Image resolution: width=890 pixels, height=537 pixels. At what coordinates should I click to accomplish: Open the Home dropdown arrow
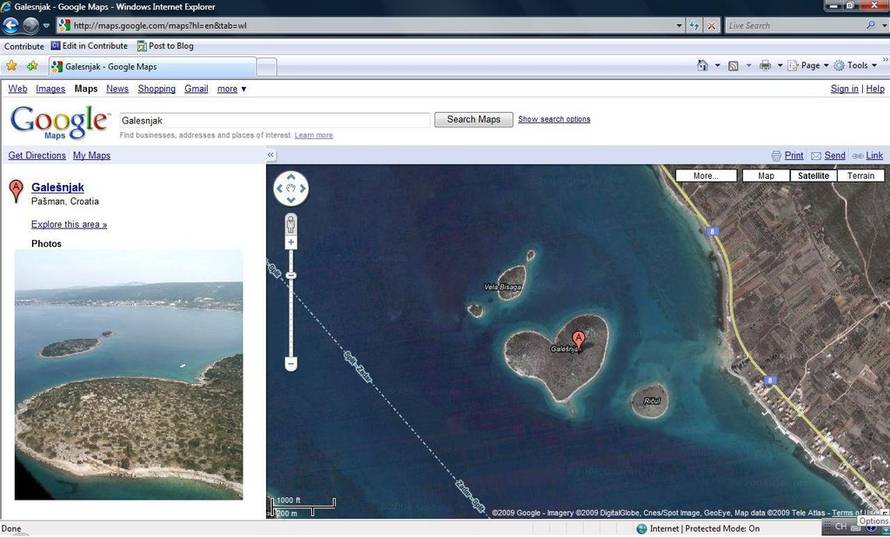coord(717,66)
